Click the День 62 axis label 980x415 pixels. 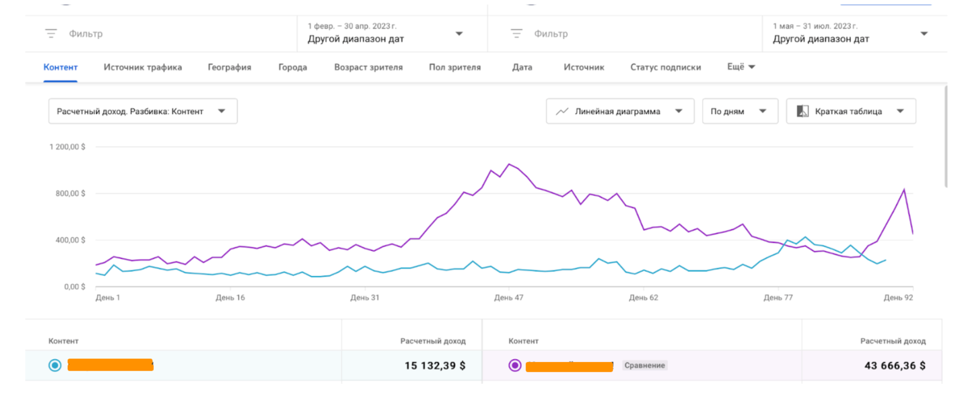coord(643,298)
